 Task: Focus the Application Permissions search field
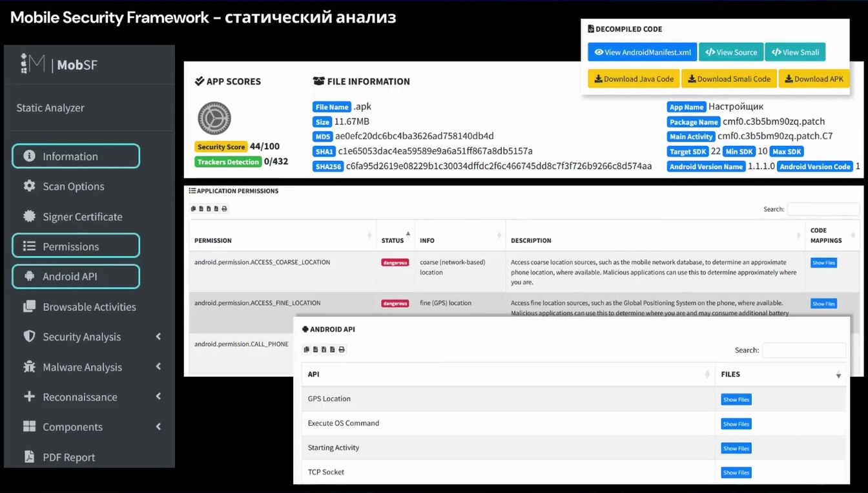point(823,209)
